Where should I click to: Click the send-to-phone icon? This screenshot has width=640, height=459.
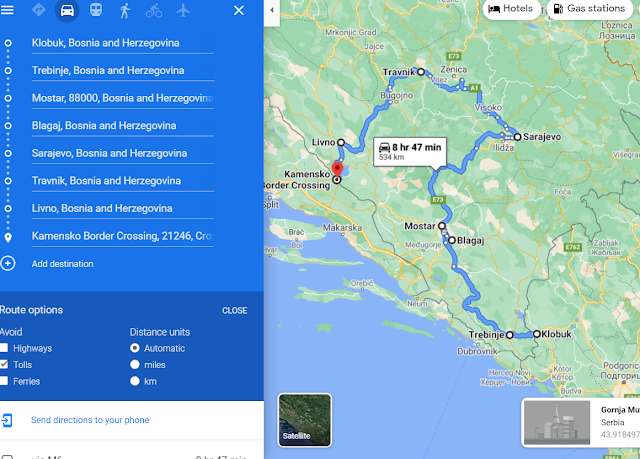[7, 420]
